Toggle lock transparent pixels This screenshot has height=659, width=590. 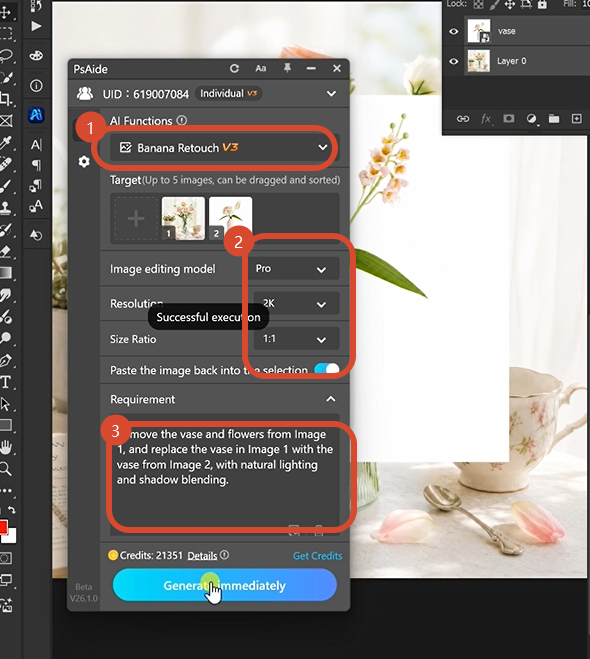pos(478,4)
